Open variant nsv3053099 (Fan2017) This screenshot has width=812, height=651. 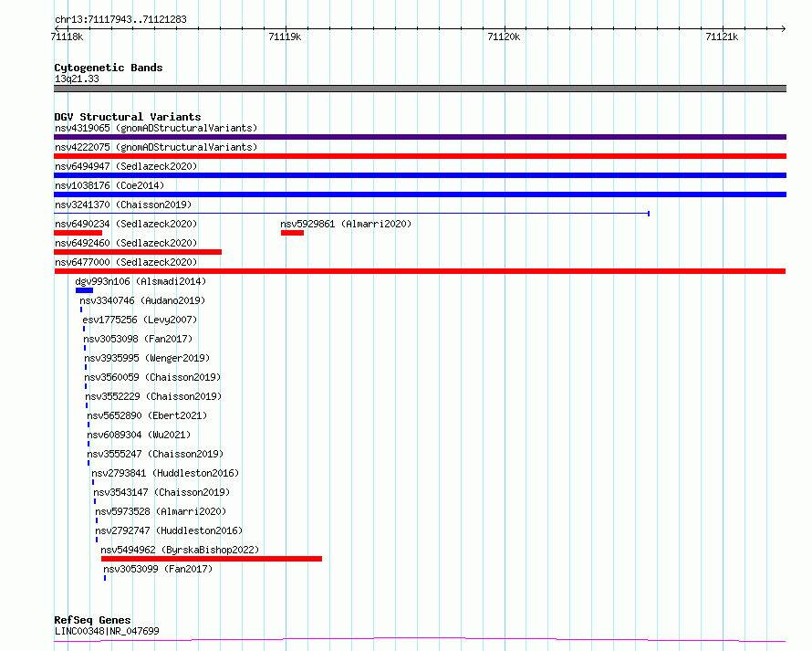click(158, 569)
